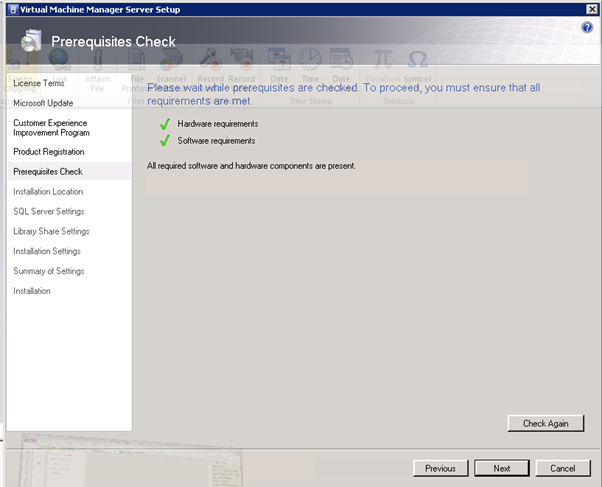This screenshot has height=487, width=602.
Task: Close the Server Setup window
Action: (592, 9)
